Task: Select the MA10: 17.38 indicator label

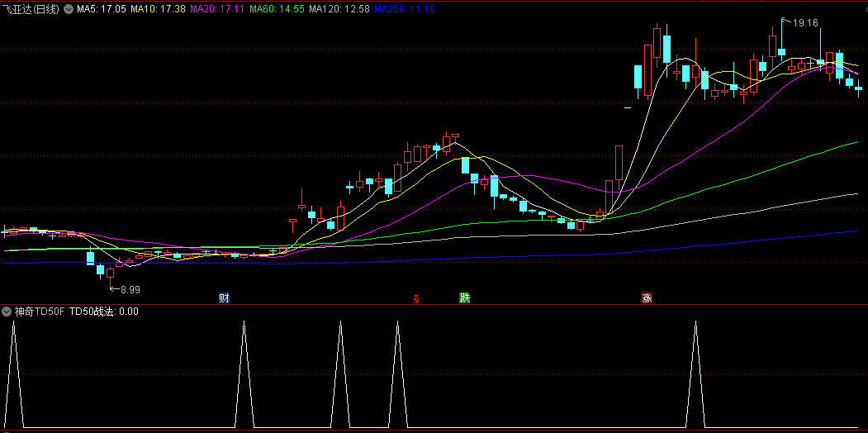Action: tap(158, 9)
